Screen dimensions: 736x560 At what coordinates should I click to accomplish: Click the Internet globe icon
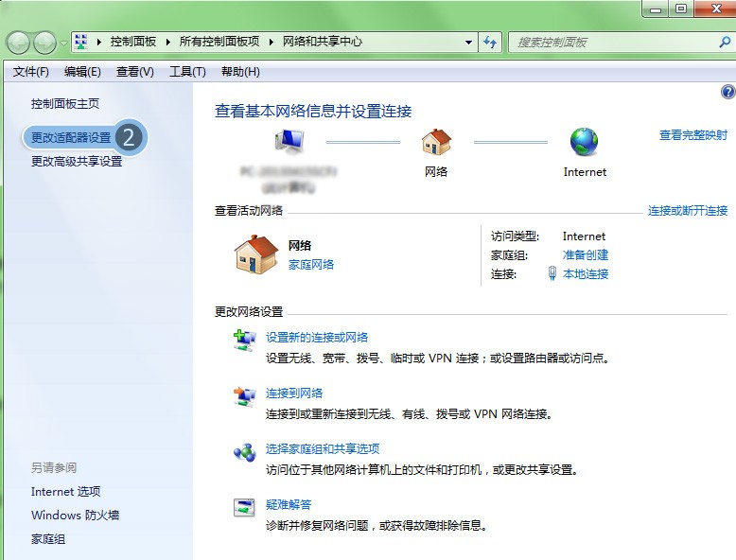(584, 142)
